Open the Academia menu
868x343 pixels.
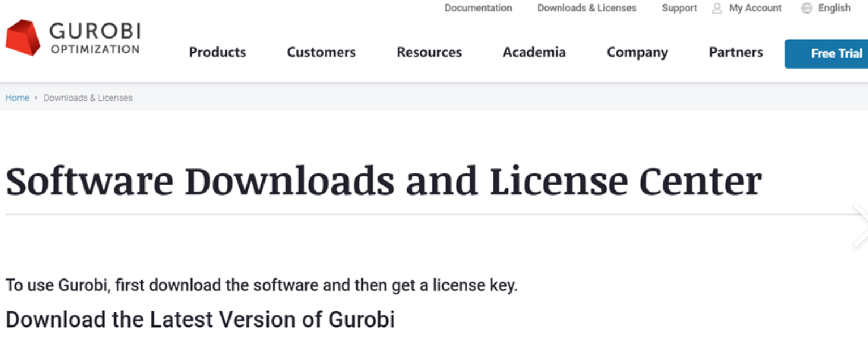(x=534, y=52)
